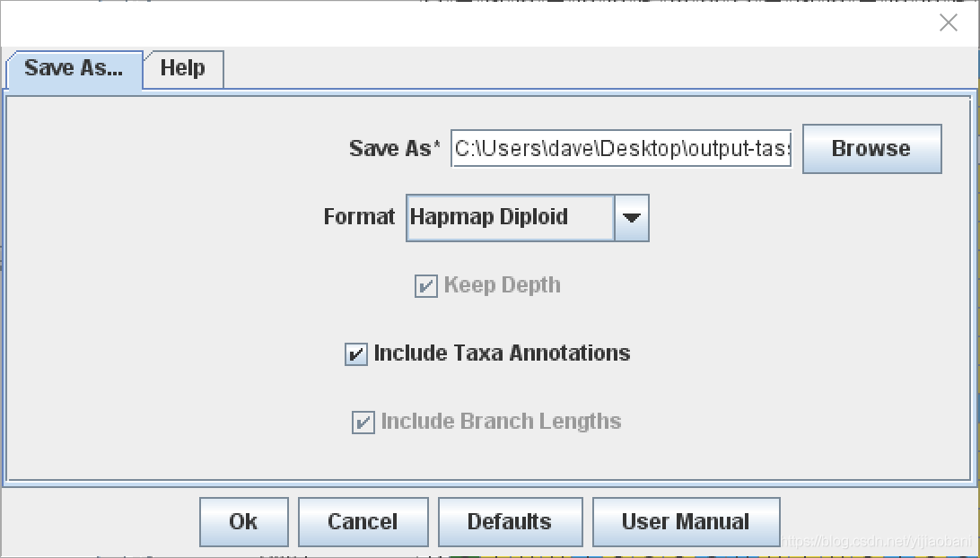Click the Format field label

pos(359,217)
